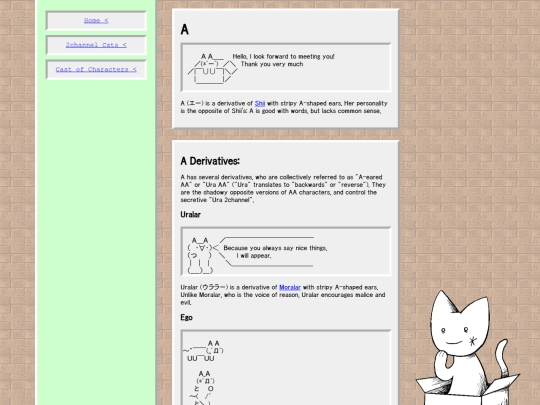This screenshot has width=540, height=405.
Task: Follow the Moralar hyperlink
Action: [290, 287]
